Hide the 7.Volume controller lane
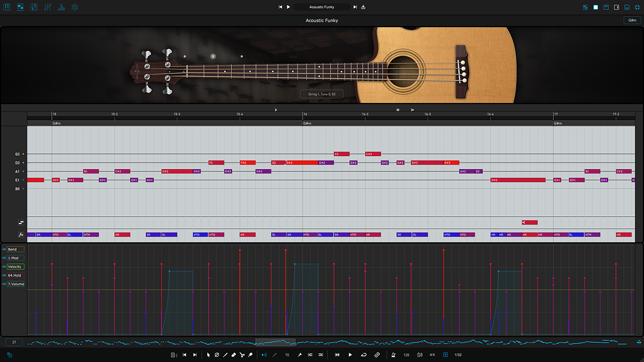 (x=4, y=284)
